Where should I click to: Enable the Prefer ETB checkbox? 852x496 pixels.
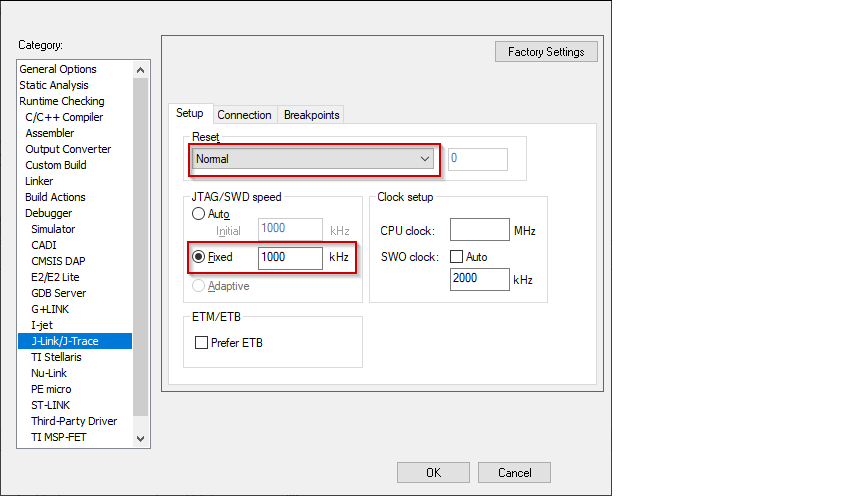click(202, 343)
